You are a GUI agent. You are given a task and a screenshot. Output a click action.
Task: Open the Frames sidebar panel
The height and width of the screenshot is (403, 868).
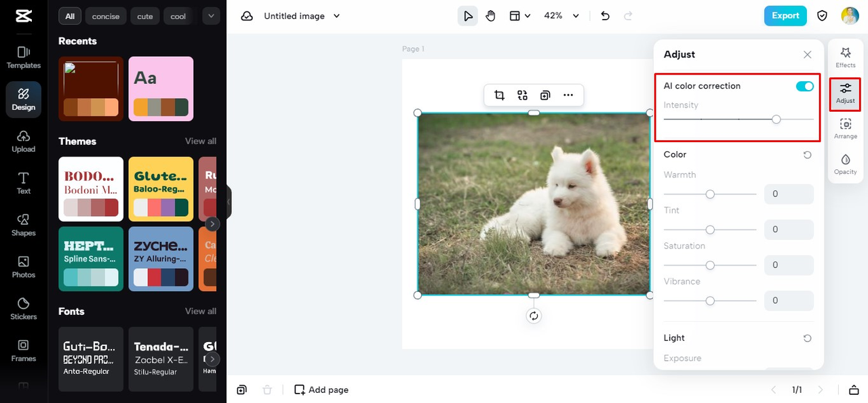pyautogui.click(x=24, y=351)
